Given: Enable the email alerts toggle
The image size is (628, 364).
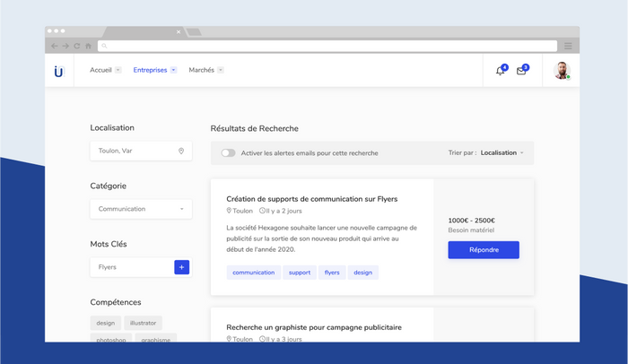Looking at the screenshot, I should [x=229, y=153].
